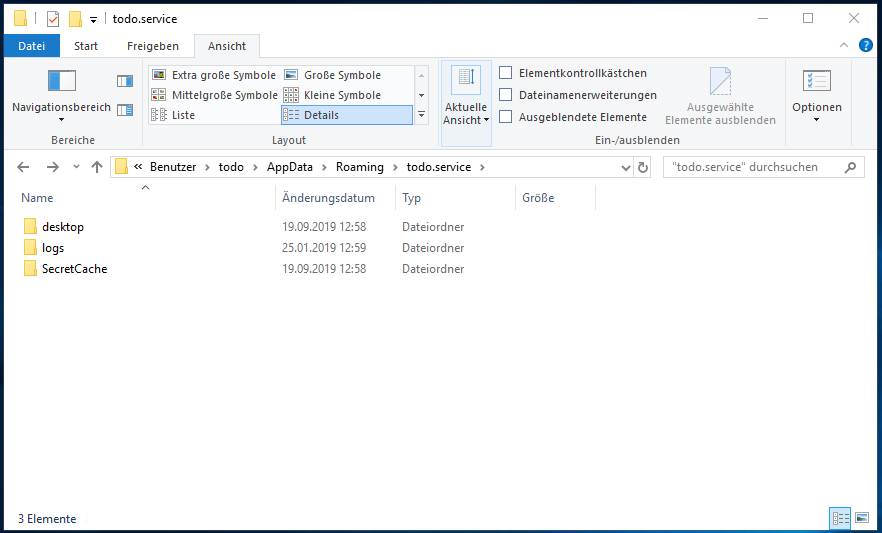
Task: Click the Properties quick access icon
Action: pos(53,19)
